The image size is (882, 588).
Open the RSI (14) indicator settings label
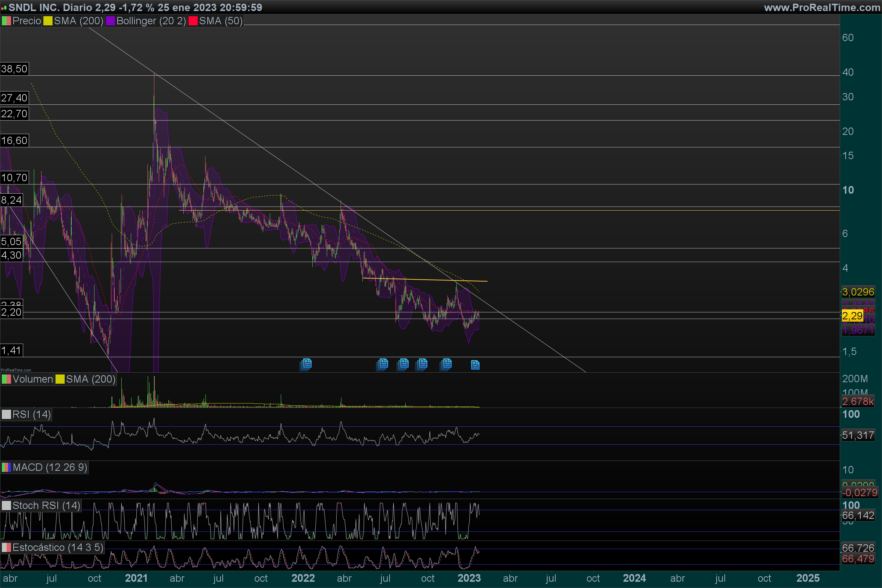point(31,415)
